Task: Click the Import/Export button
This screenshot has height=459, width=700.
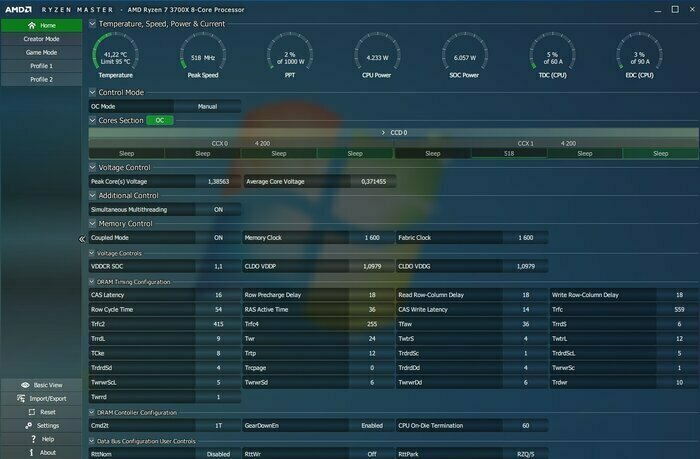Action: click(41, 398)
